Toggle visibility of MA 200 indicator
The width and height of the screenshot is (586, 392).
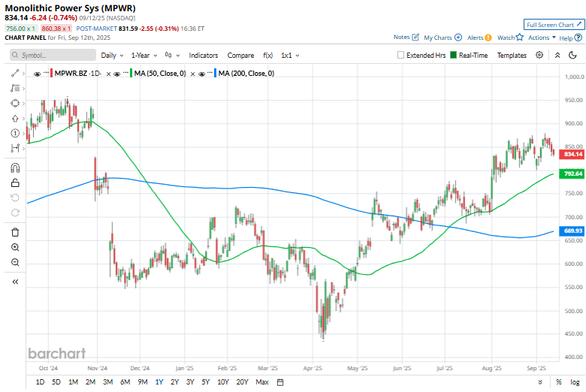pyautogui.click(x=201, y=74)
